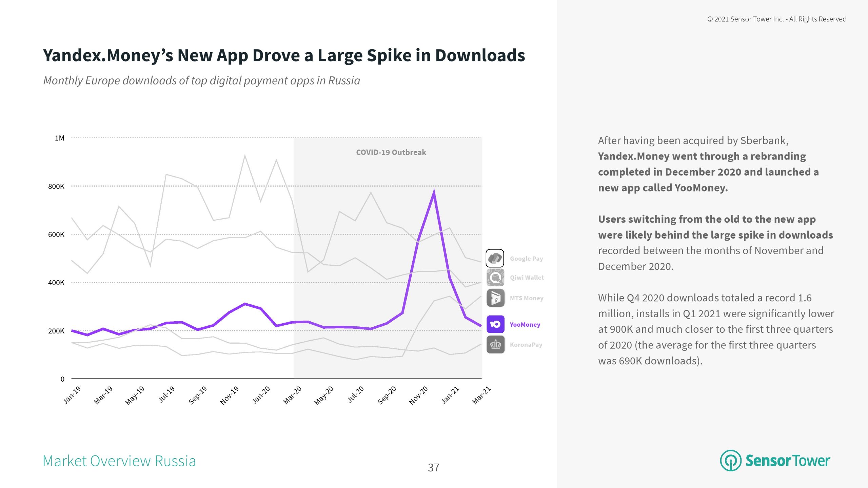868x488 pixels.
Task: Click the COVID-19 Outbreak annotation
Action: [x=391, y=152]
